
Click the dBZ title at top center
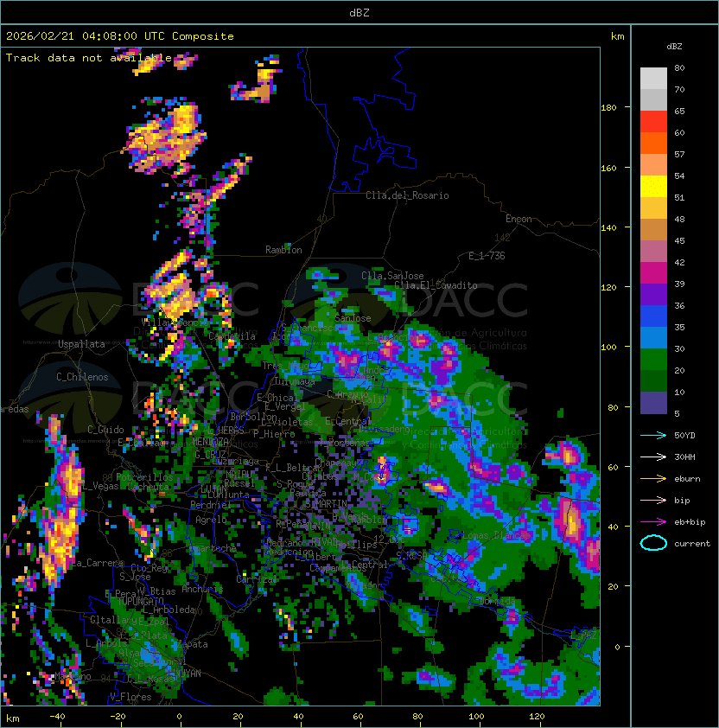[359, 12]
